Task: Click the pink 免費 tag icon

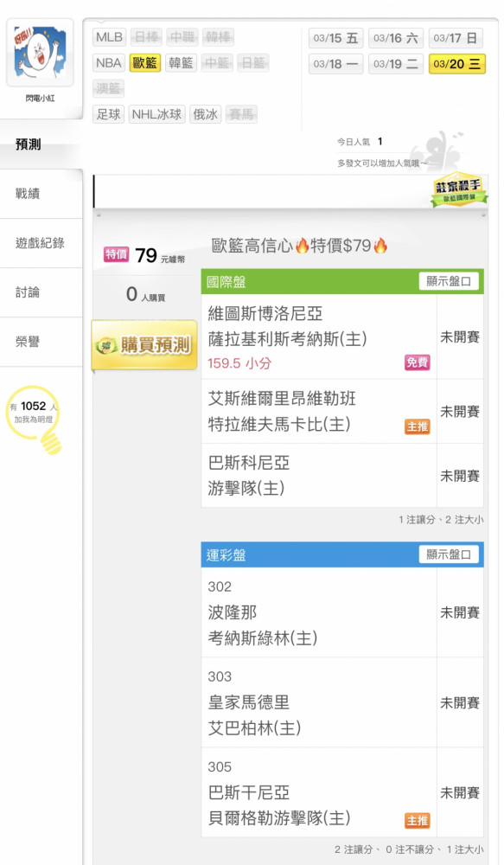Action: [x=417, y=362]
